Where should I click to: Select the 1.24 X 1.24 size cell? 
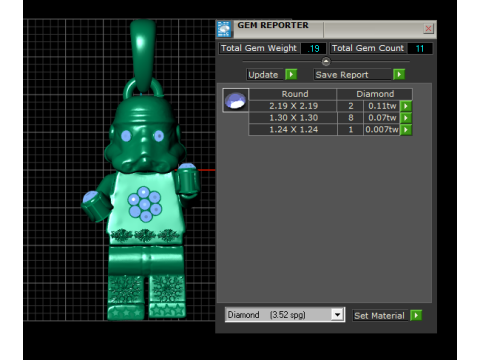coord(293,129)
